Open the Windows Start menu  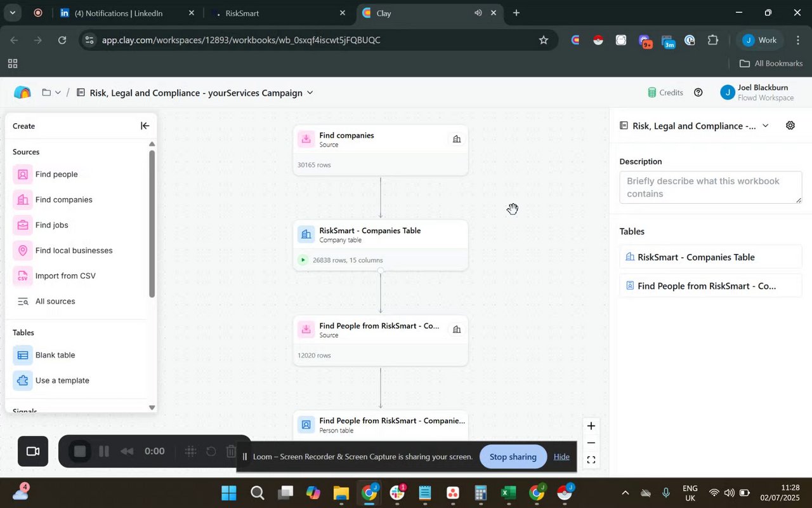[229, 493]
